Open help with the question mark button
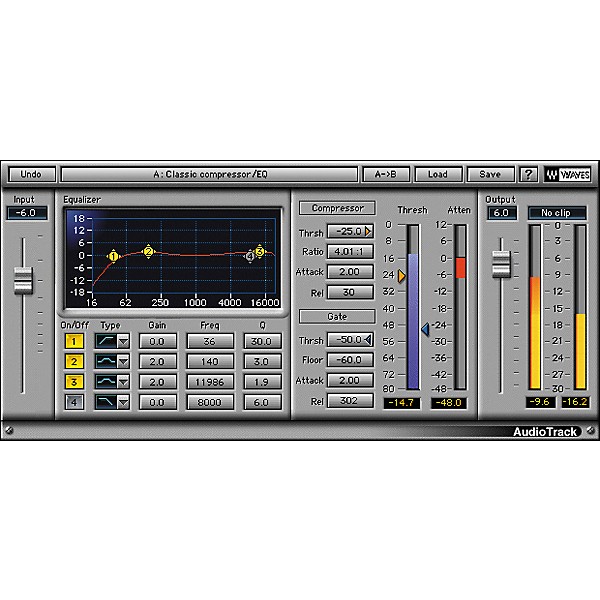Screen dimensions: 600x600 [x=528, y=174]
